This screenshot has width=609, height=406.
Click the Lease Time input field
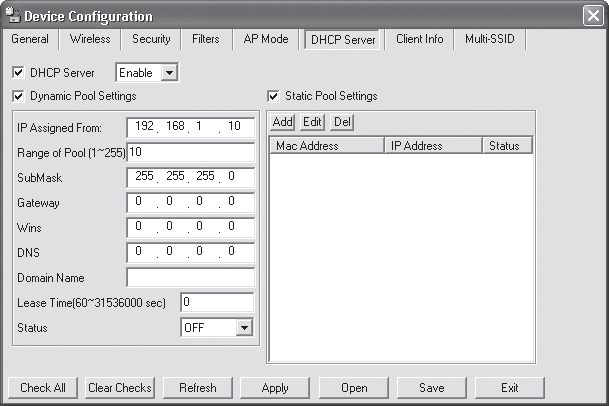click(x=218, y=302)
